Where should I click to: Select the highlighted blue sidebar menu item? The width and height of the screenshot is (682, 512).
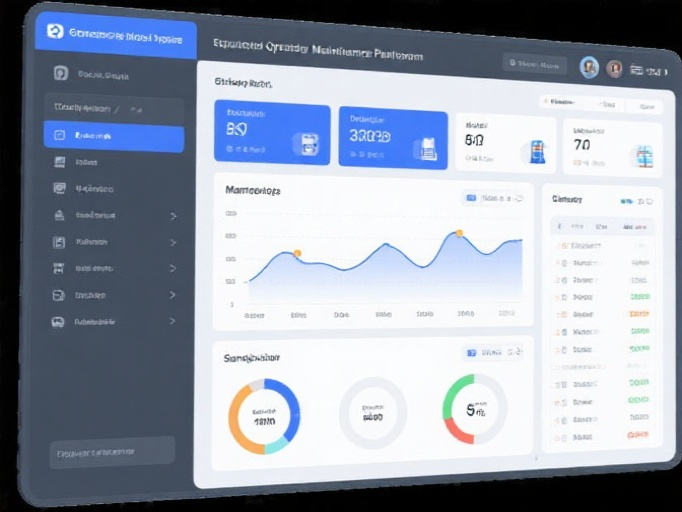113,135
